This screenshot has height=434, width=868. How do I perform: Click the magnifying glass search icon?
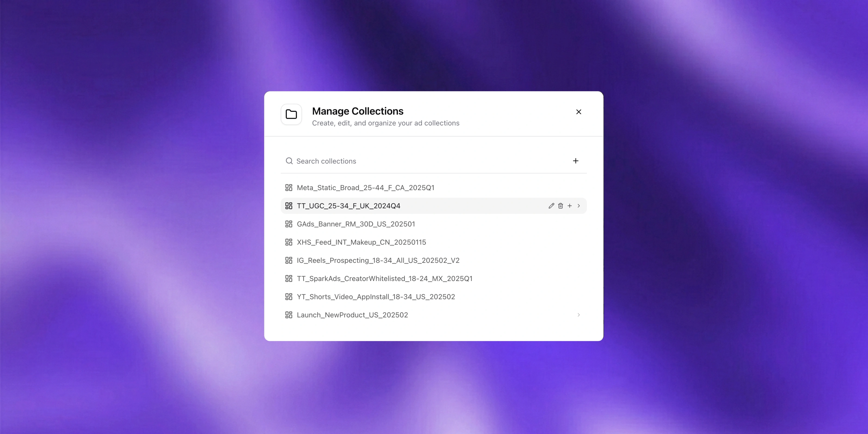[x=289, y=161]
